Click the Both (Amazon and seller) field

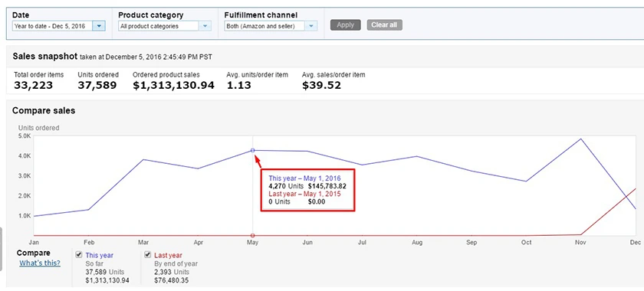265,26
